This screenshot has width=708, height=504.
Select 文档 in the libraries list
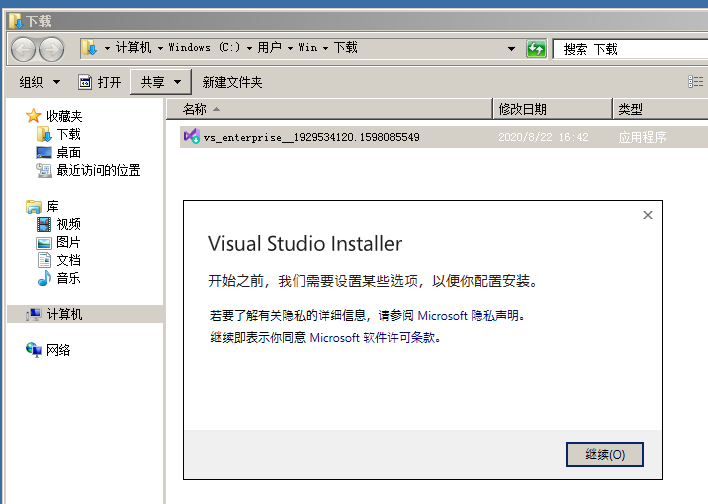(x=69, y=261)
